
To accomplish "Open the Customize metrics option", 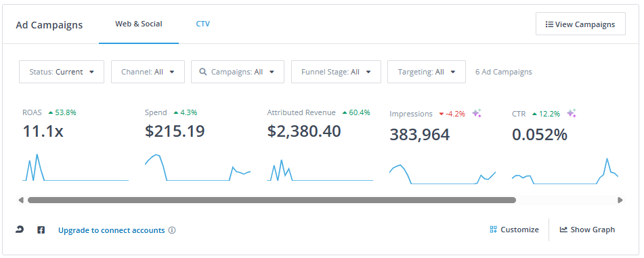I will (x=514, y=230).
